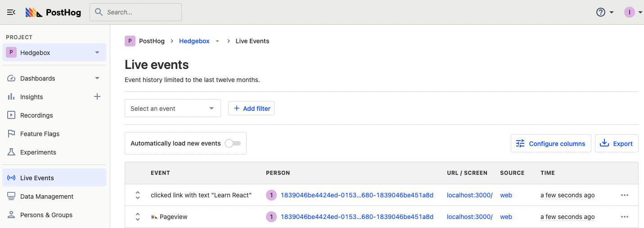Open Configure columns settings
This screenshot has height=228, width=644.
551,143
